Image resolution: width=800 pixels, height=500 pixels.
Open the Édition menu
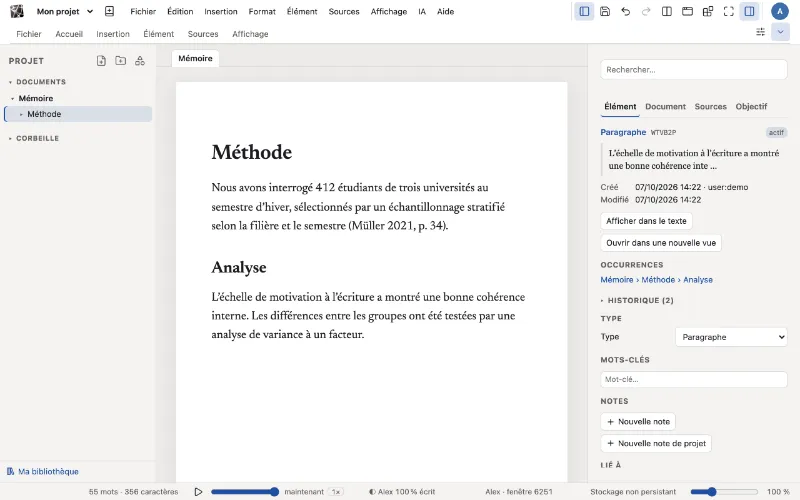[180, 11]
